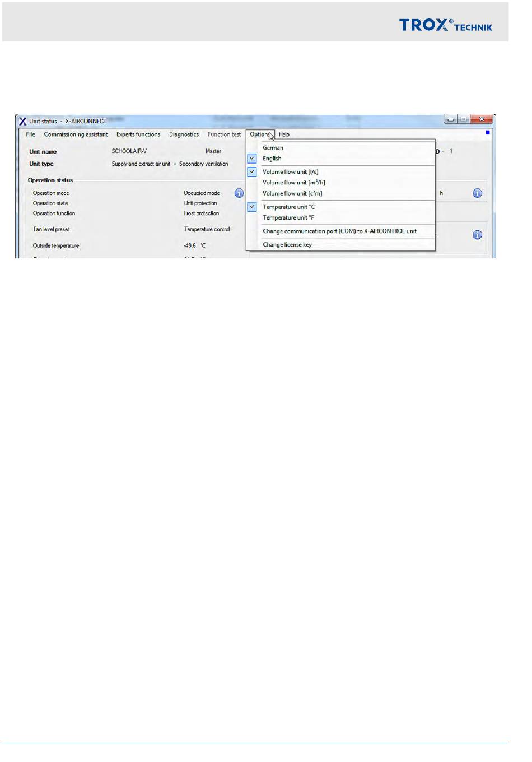Click the Options menu
Image resolution: width=532 pixels, height=762 pixels.
pyautogui.click(x=260, y=134)
